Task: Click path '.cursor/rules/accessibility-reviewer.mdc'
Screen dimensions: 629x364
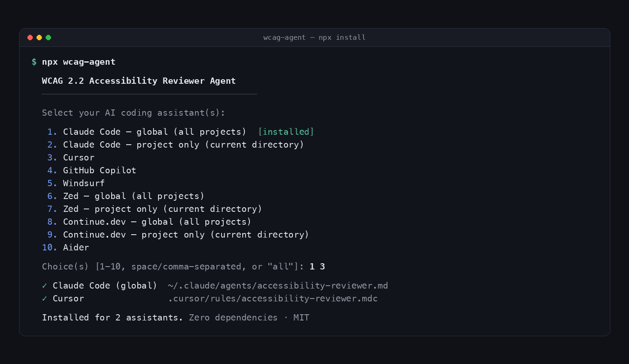Action: [x=273, y=298]
